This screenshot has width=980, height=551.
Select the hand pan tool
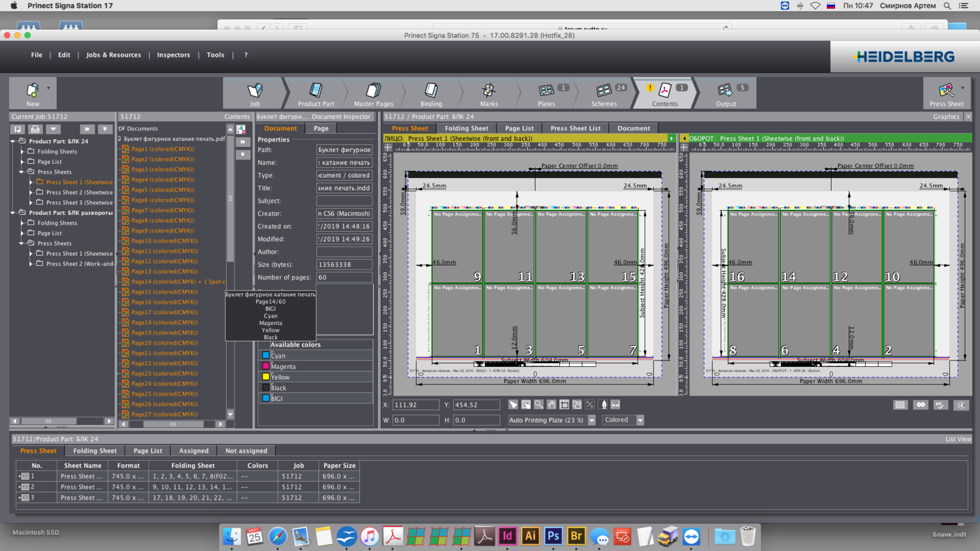(x=551, y=405)
